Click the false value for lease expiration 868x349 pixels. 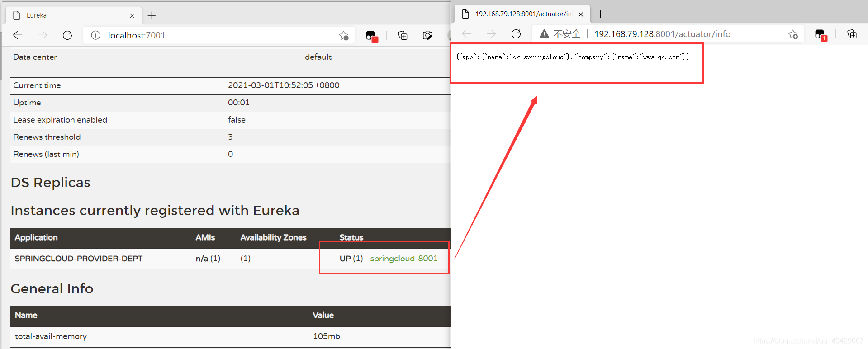tap(237, 120)
